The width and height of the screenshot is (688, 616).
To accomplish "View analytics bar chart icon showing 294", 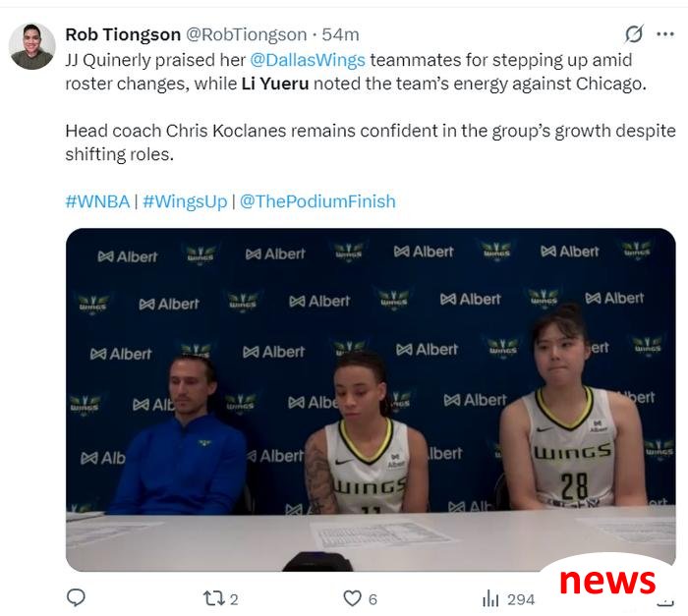I will (490, 599).
